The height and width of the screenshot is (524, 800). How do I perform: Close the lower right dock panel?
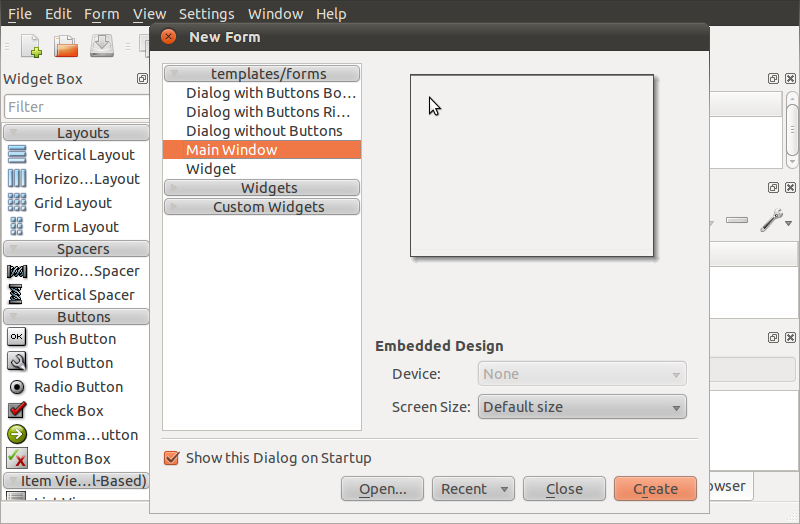click(790, 338)
